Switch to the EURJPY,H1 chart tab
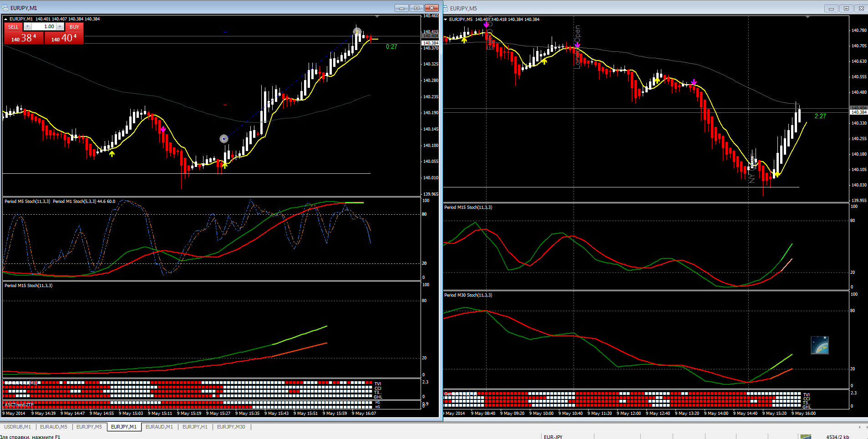The image size is (868, 439). tap(195, 427)
